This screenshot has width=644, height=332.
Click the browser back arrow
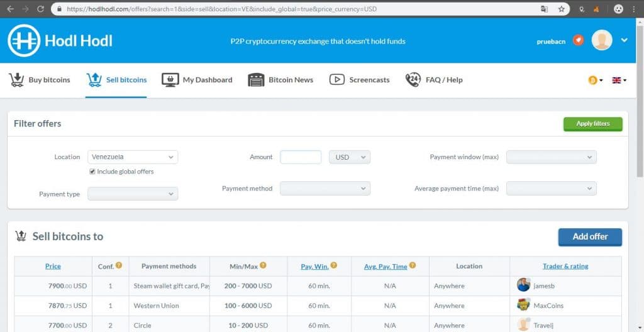tap(10, 9)
